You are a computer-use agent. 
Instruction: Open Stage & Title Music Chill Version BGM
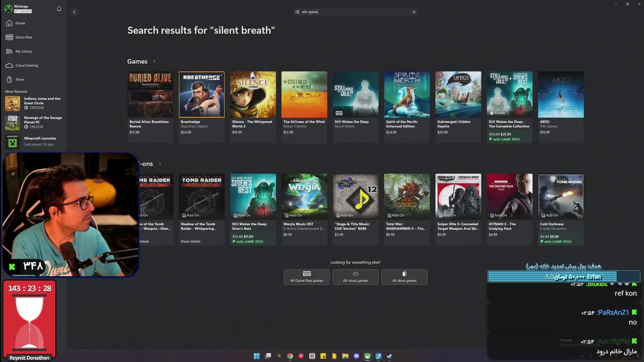[x=356, y=210]
